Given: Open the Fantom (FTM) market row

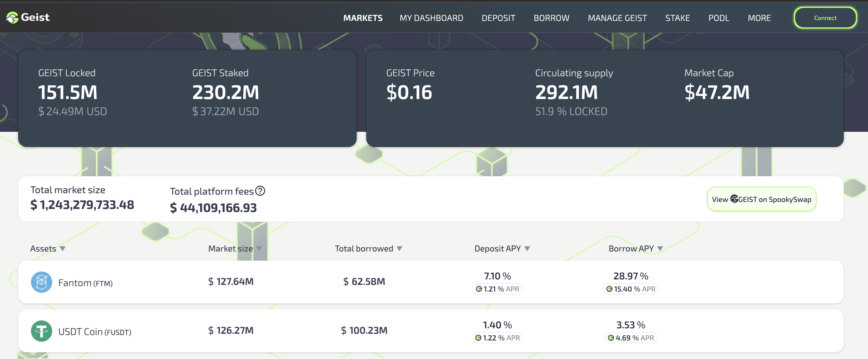Looking at the screenshot, I should click(431, 282).
